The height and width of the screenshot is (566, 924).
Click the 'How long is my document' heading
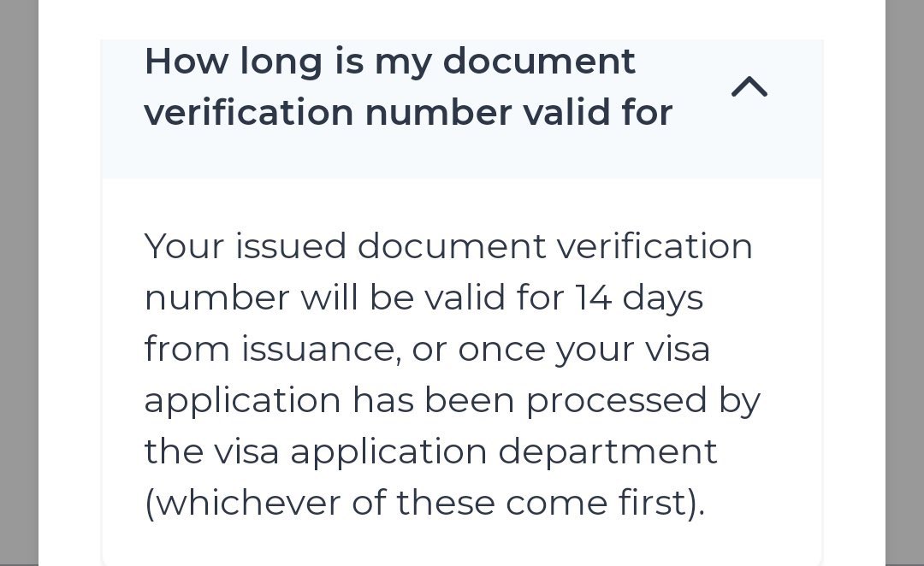click(390, 62)
